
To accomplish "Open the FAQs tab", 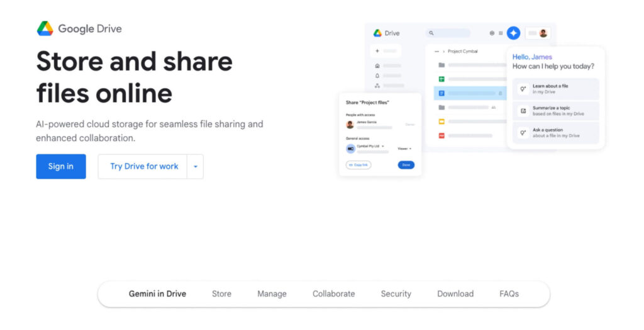I will click(509, 294).
